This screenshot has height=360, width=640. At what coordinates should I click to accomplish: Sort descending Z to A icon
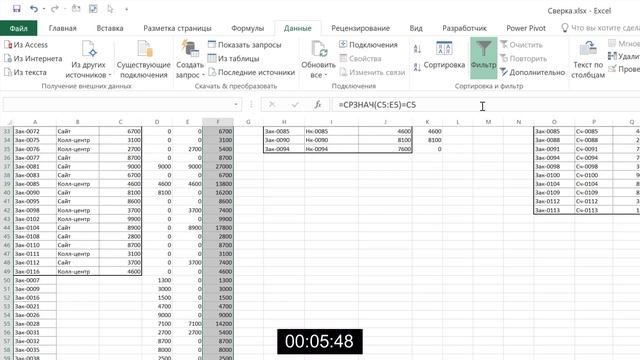(x=417, y=67)
